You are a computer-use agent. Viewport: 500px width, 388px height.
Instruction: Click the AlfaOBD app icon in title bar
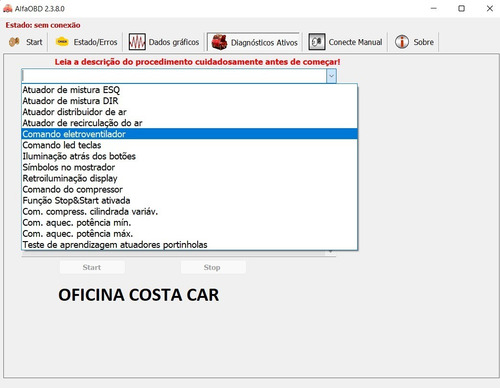click(7, 8)
